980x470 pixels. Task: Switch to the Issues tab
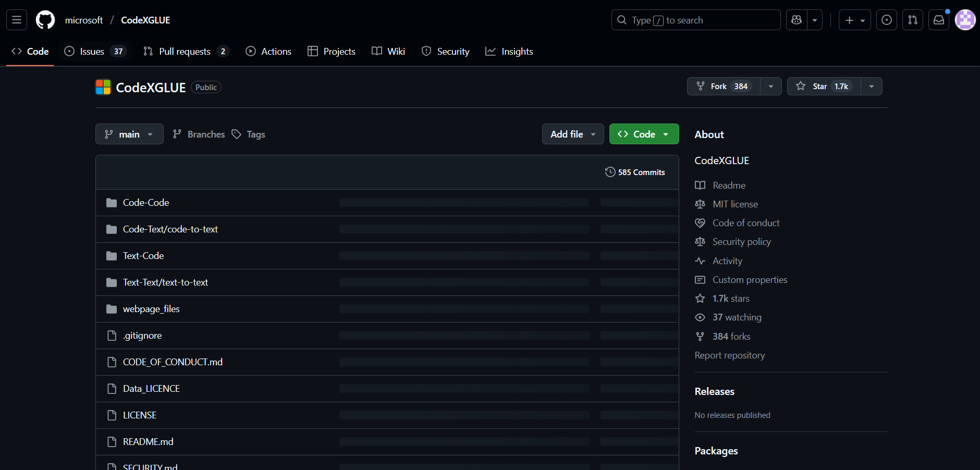coord(95,52)
